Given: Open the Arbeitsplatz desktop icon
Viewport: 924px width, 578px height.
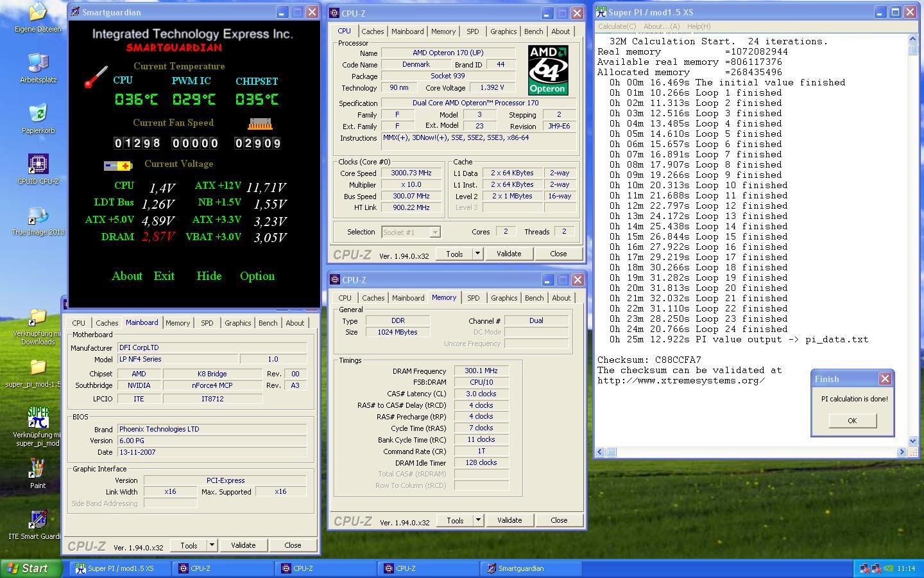Looking at the screenshot, I should 38,63.
